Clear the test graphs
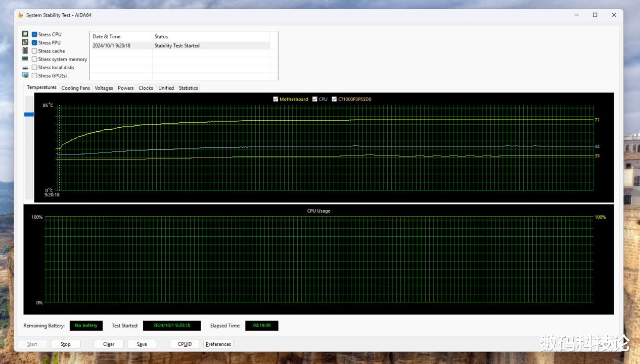 click(109, 344)
